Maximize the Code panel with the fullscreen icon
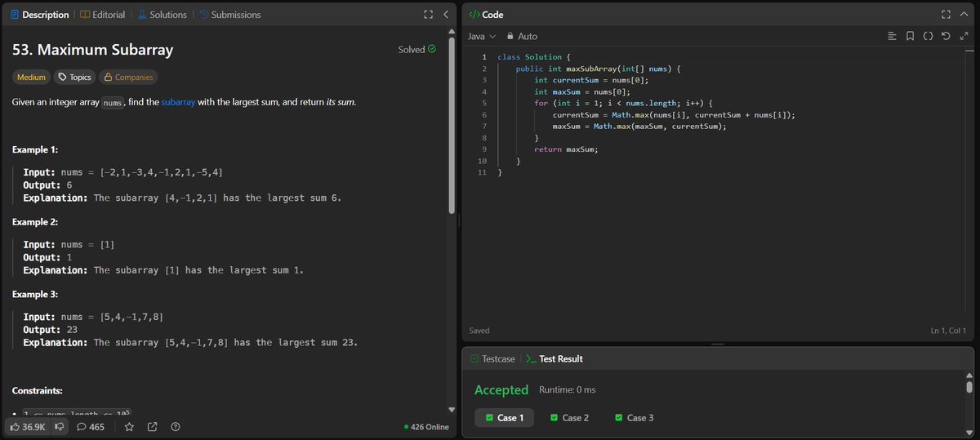 (x=946, y=15)
